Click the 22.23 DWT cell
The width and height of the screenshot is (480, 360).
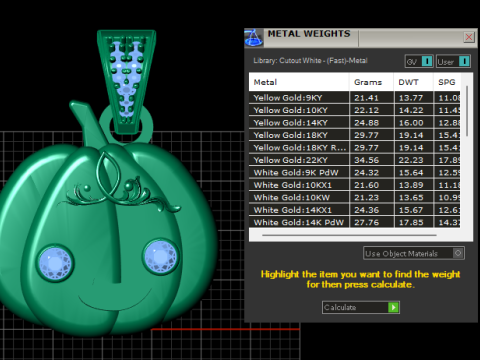click(x=413, y=160)
